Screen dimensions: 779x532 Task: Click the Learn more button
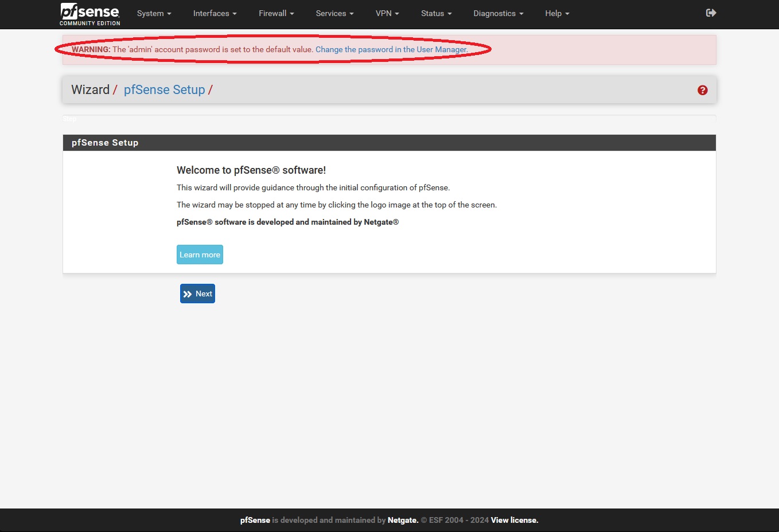pyautogui.click(x=200, y=255)
